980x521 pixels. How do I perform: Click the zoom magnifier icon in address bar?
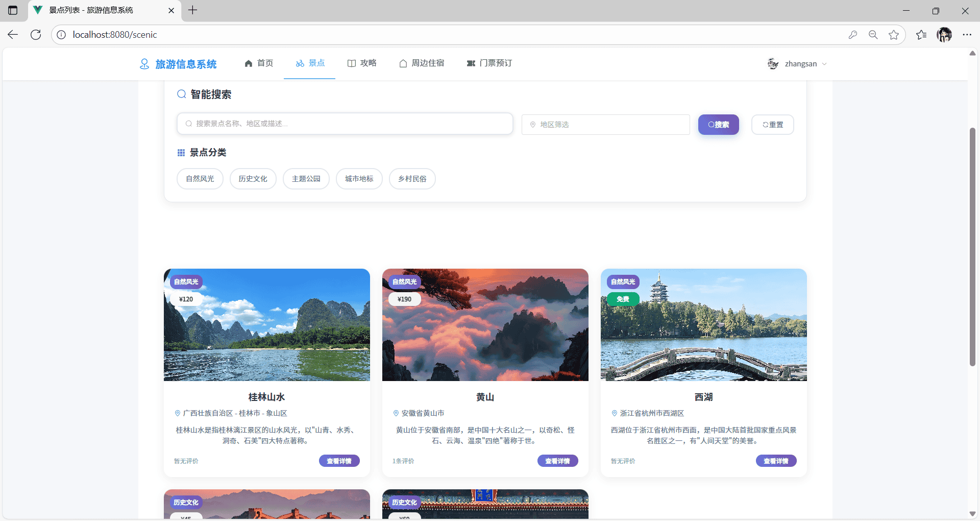point(873,35)
